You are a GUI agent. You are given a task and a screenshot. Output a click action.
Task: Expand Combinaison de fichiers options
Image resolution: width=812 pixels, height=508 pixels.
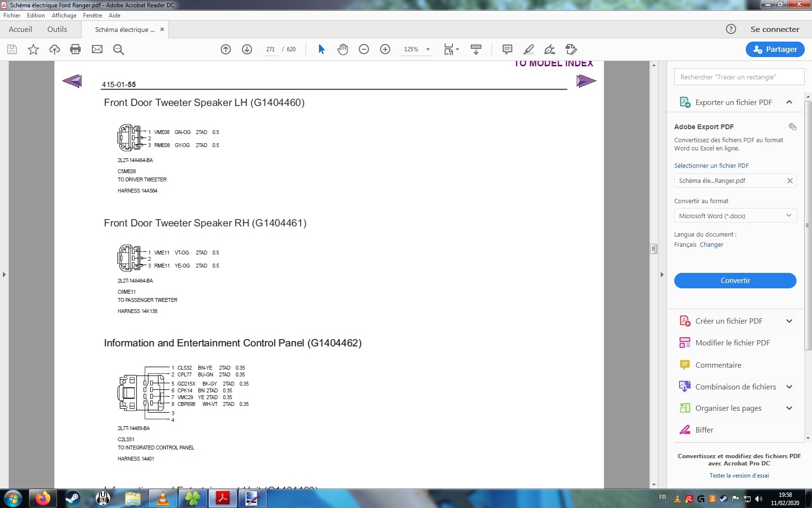[x=789, y=387]
